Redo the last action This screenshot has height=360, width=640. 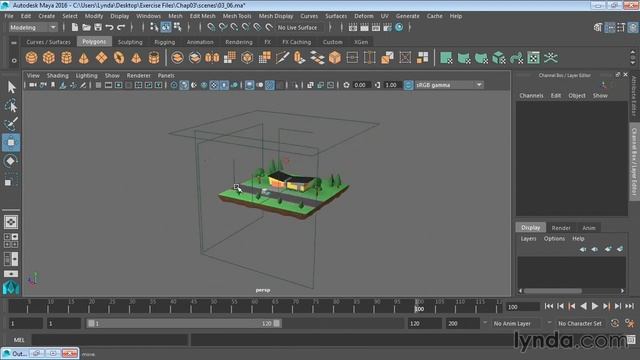121,27
